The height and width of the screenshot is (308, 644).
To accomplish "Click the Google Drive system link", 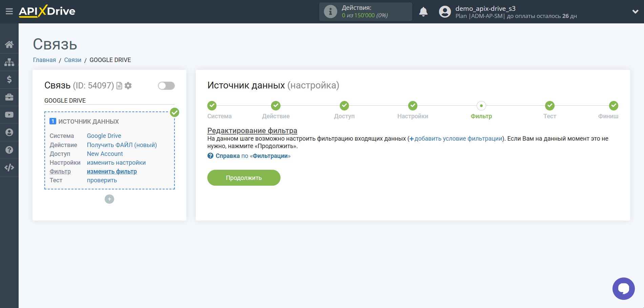I will [x=104, y=136].
